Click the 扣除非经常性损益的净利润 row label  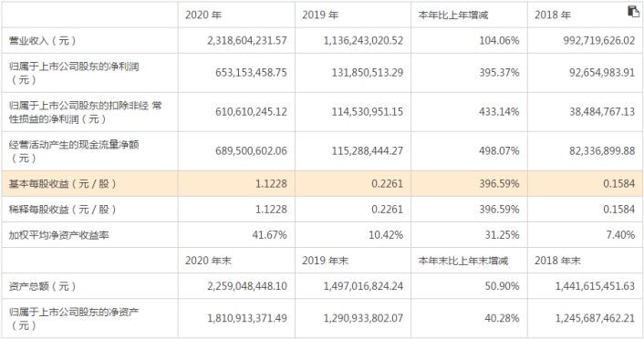point(85,112)
